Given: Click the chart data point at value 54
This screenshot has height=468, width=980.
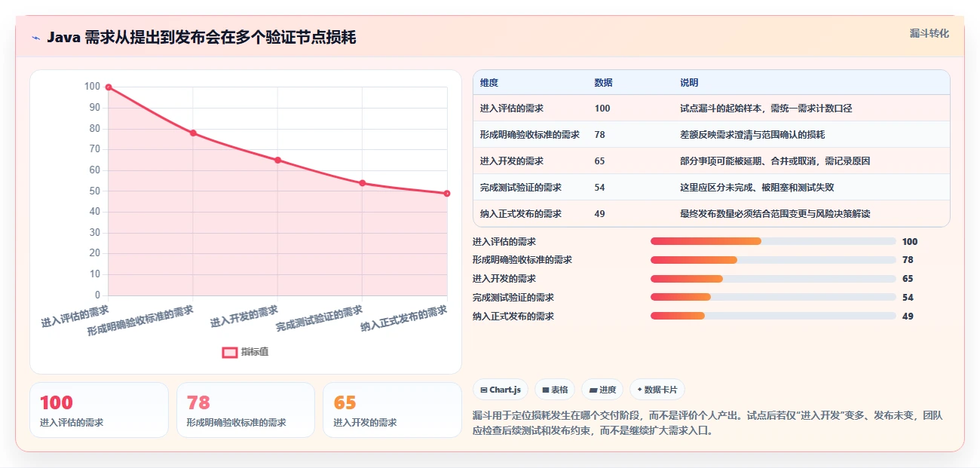Looking at the screenshot, I should coord(362,183).
